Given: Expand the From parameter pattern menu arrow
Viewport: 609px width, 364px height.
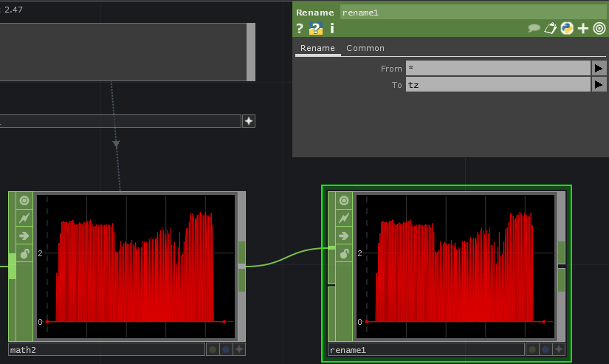Looking at the screenshot, I should (599, 68).
